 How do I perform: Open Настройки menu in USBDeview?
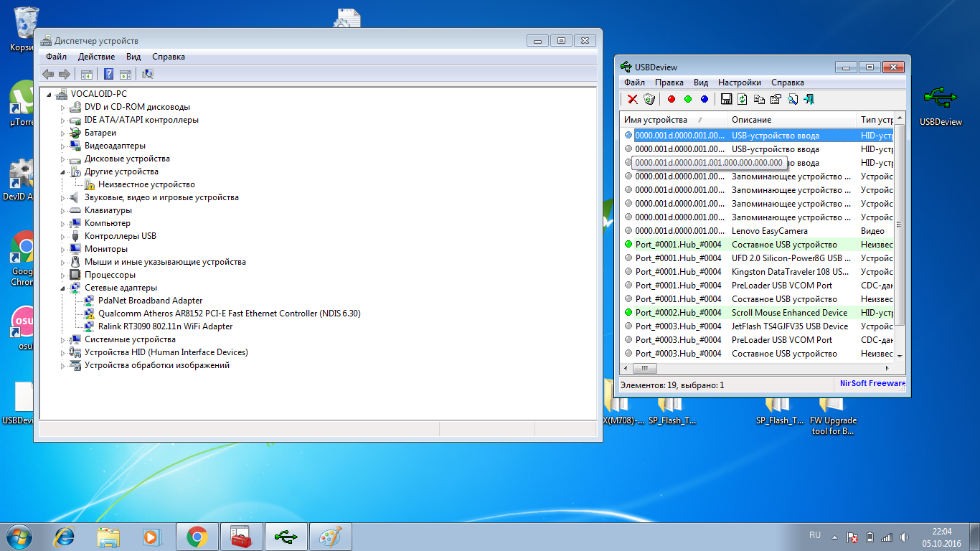(739, 83)
